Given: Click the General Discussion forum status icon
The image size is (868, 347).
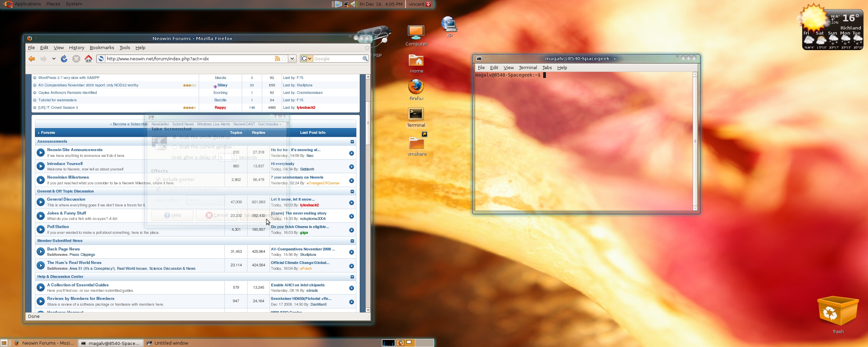Looking at the screenshot, I should coord(41,202).
